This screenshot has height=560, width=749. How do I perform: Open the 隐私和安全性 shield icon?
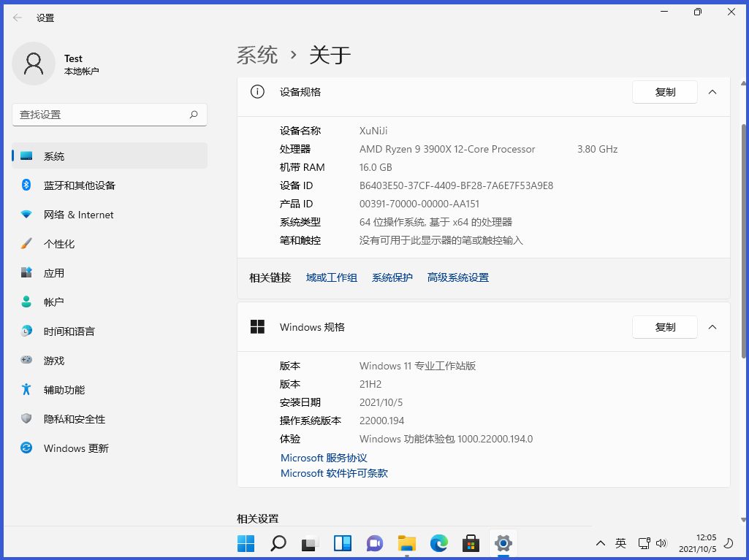pyautogui.click(x=26, y=419)
